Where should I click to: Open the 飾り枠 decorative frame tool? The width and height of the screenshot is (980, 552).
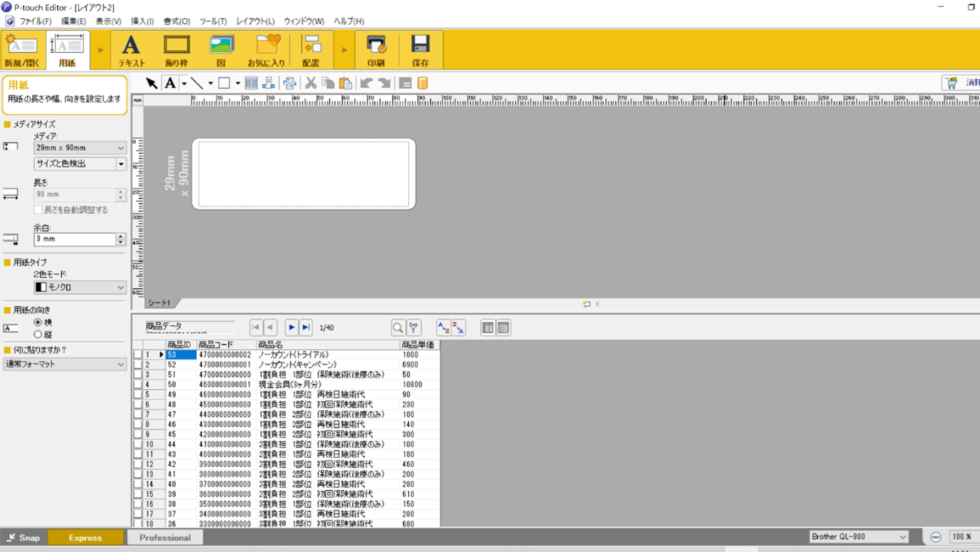pos(177,51)
